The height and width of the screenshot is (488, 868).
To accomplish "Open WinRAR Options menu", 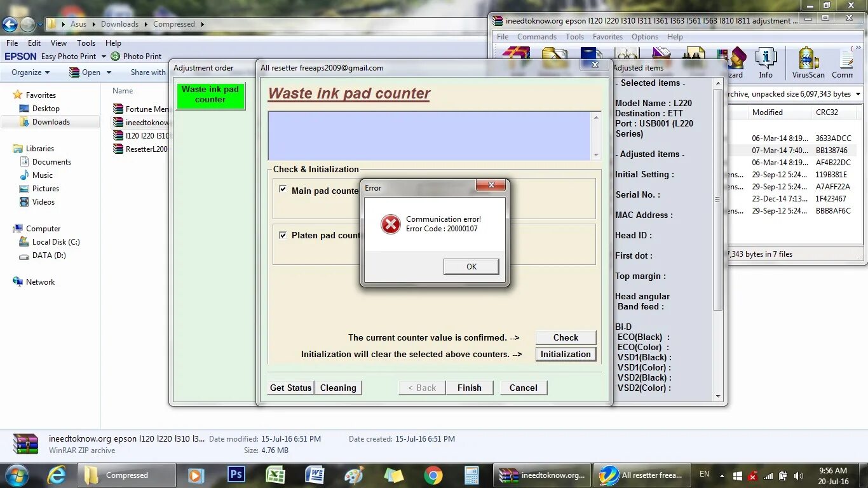I will click(645, 36).
